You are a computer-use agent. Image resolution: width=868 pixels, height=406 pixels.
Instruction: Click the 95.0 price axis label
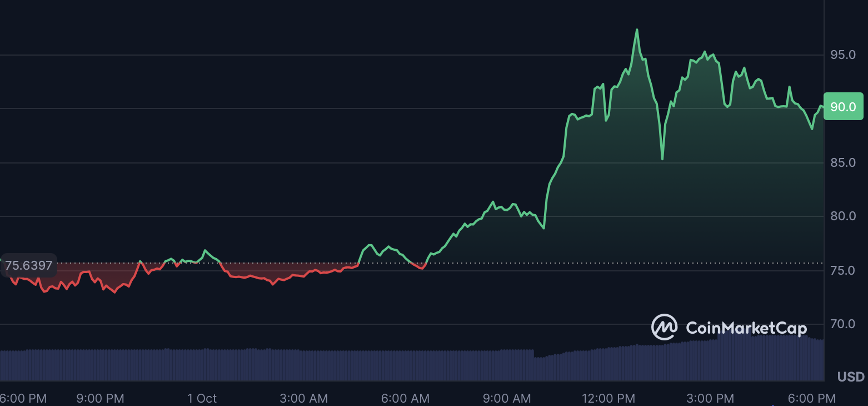[x=843, y=55]
